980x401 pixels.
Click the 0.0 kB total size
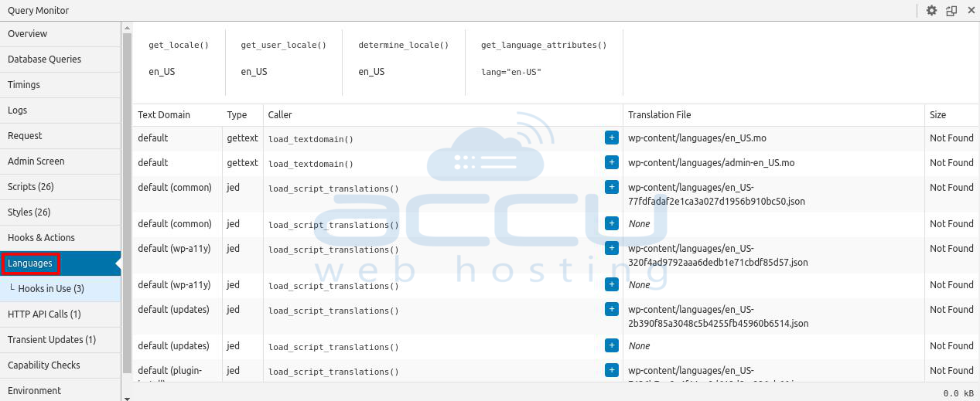pyautogui.click(x=959, y=393)
